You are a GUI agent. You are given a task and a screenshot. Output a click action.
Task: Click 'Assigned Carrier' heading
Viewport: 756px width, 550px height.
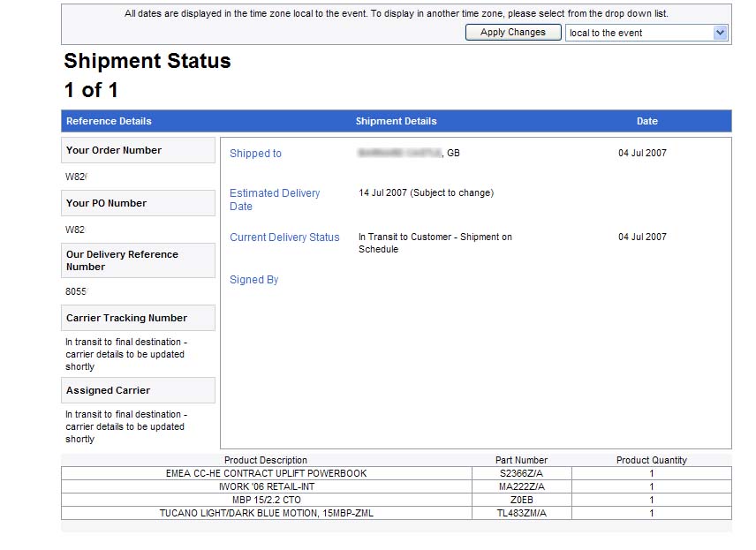(138, 390)
